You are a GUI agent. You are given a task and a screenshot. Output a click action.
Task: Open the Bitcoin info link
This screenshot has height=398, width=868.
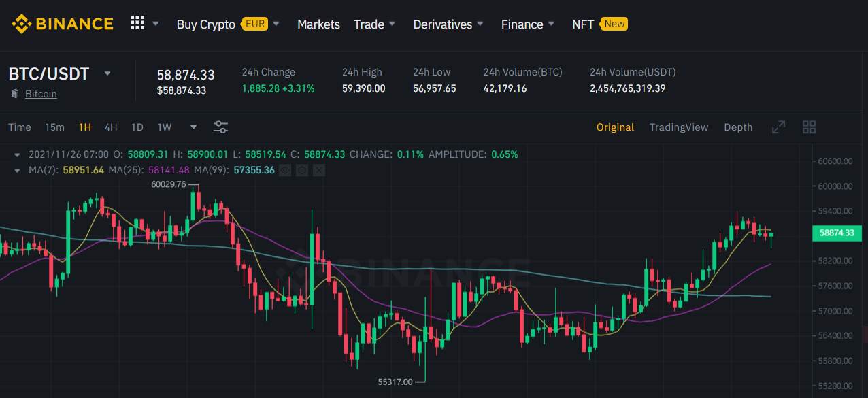coord(41,94)
